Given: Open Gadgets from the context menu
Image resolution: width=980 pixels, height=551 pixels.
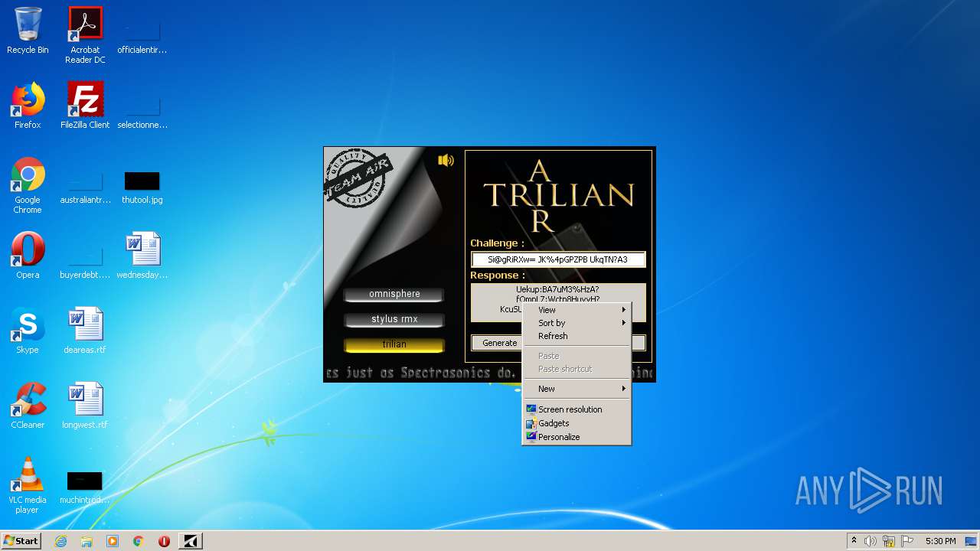Looking at the screenshot, I should (x=577, y=423).
